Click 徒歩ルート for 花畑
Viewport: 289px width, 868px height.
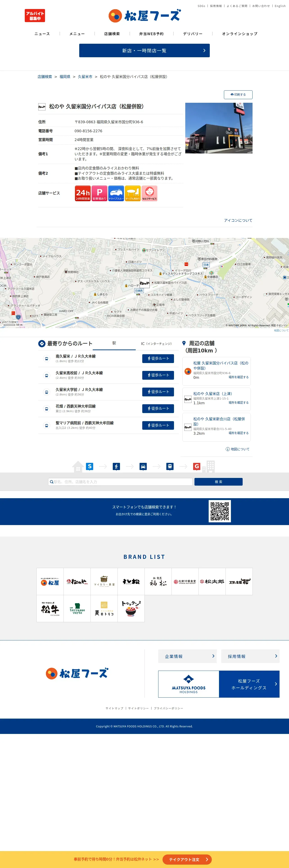tap(158, 409)
